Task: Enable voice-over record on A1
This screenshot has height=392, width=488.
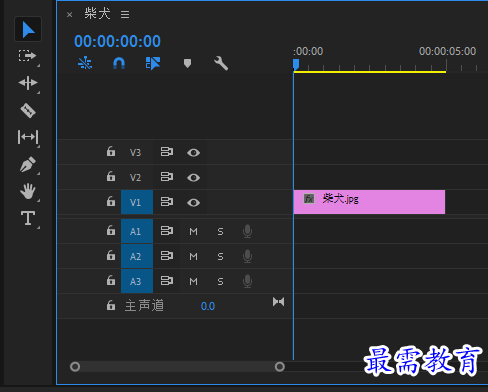Action: point(247,231)
